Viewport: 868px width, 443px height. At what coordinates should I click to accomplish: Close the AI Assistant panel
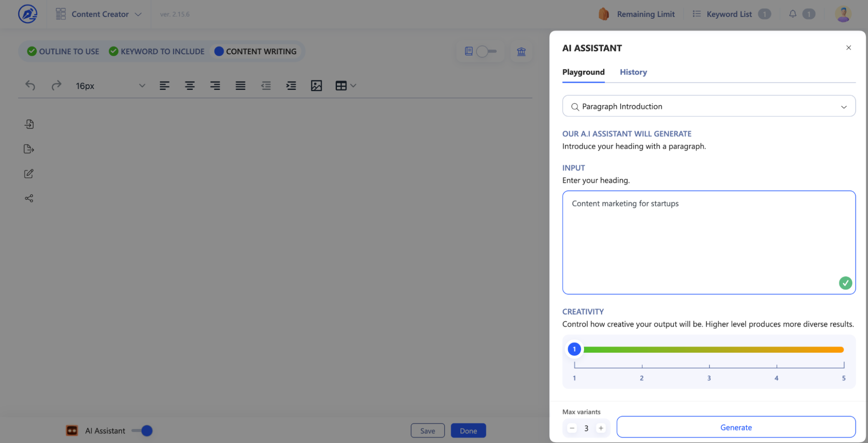coord(848,48)
